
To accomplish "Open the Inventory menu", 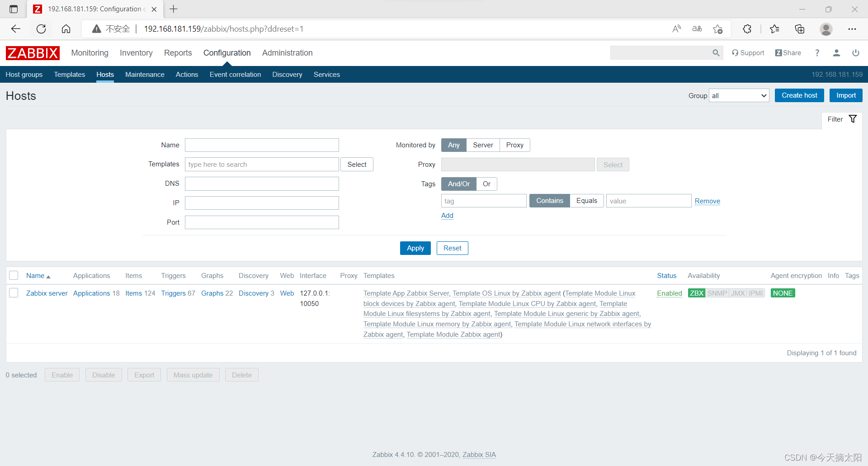I will pos(136,53).
